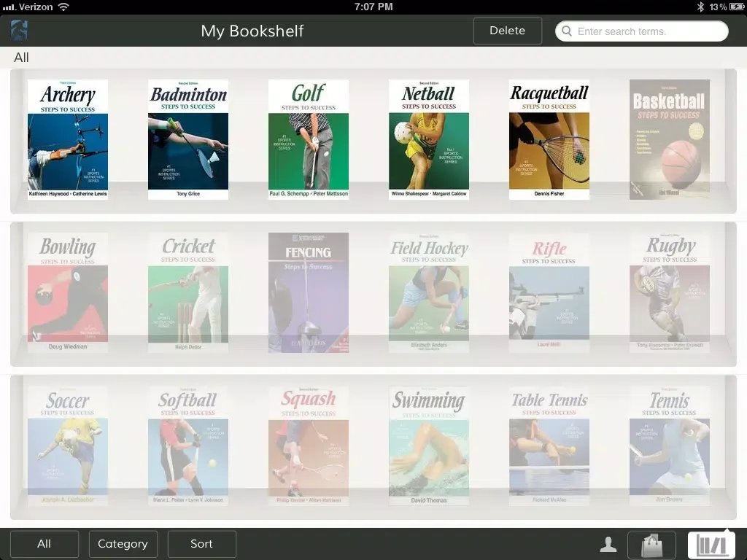The image size is (747, 560).
Task: Tap the battery indicator icon
Action: click(x=737, y=7)
